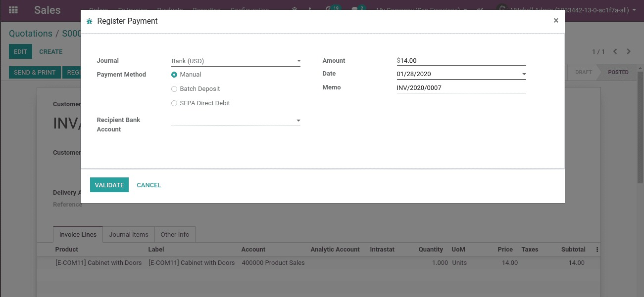This screenshot has width=644, height=297.
Task: Open the Recipient Bank Account dropdown
Action: (298, 121)
